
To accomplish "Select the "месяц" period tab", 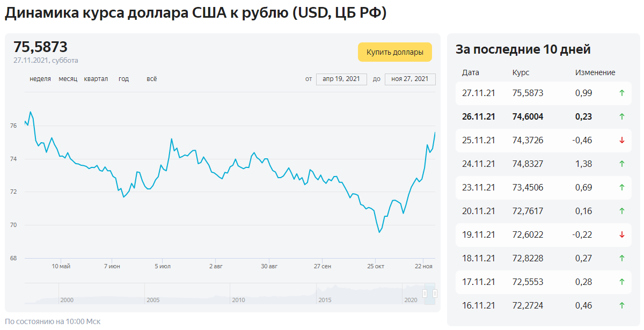I will click(68, 79).
